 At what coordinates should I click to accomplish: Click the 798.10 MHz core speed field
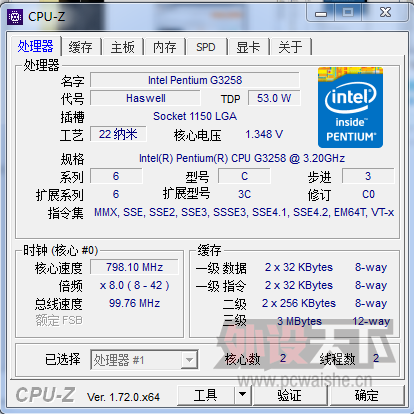134,267
